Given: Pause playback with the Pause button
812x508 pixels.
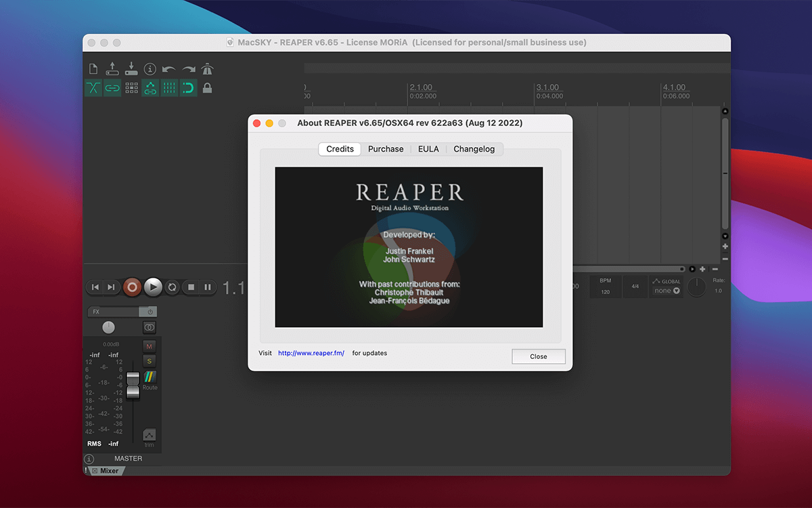Looking at the screenshot, I should point(207,287).
